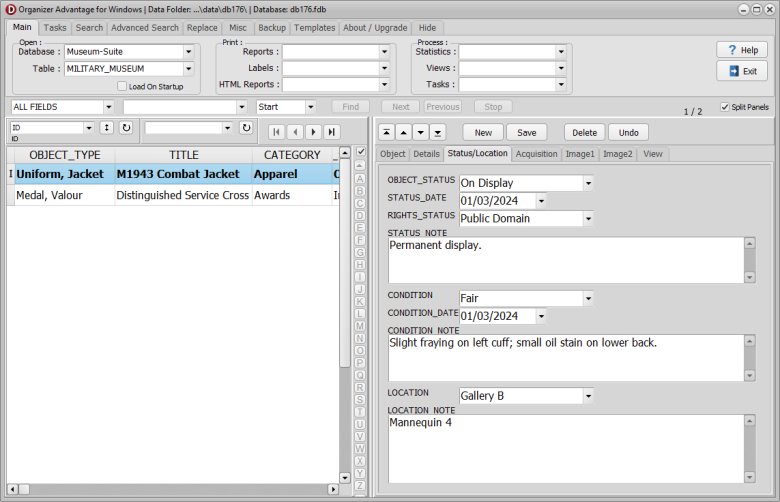Screen dimensions: 780x502
Task: Open the Table dropdown showing MILITARY_MUSEUM
Action: 188,69
